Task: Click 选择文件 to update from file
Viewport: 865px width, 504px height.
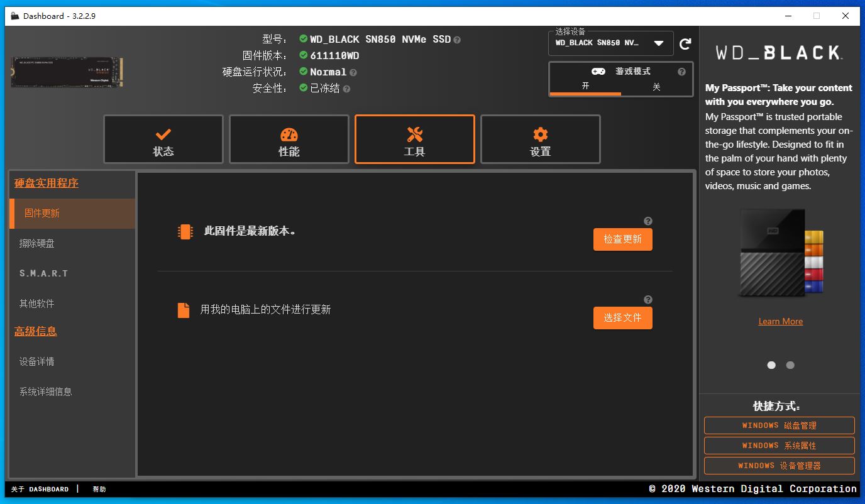Action: tap(622, 318)
